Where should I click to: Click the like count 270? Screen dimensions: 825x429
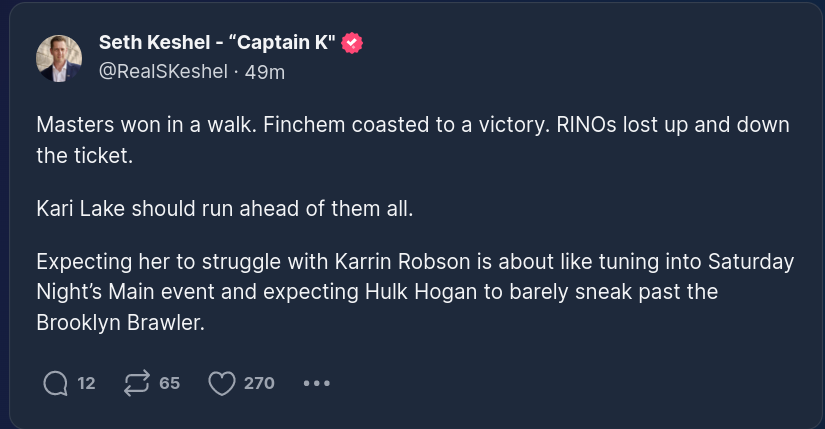(x=259, y=383)
